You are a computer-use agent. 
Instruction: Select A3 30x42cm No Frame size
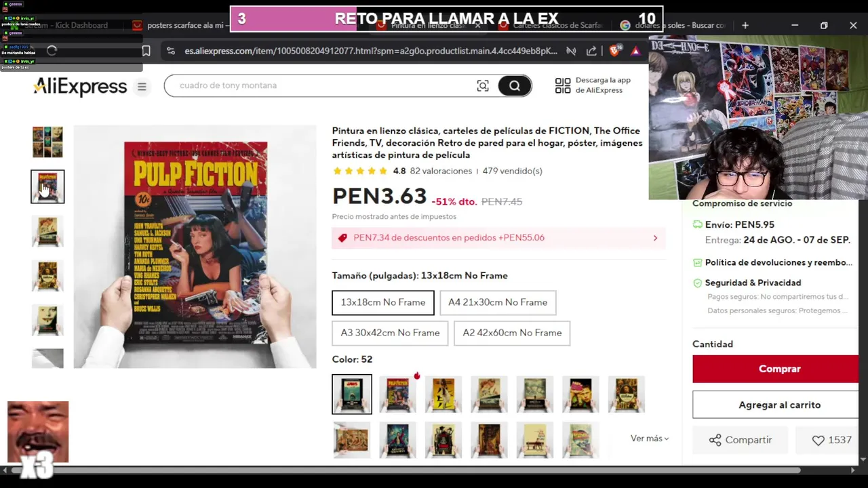390,333
